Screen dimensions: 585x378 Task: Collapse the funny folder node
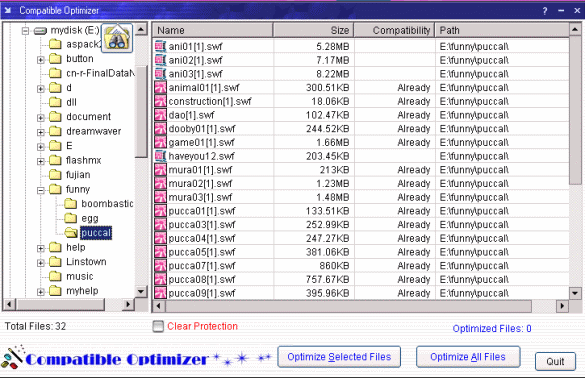tap(41, 190)
